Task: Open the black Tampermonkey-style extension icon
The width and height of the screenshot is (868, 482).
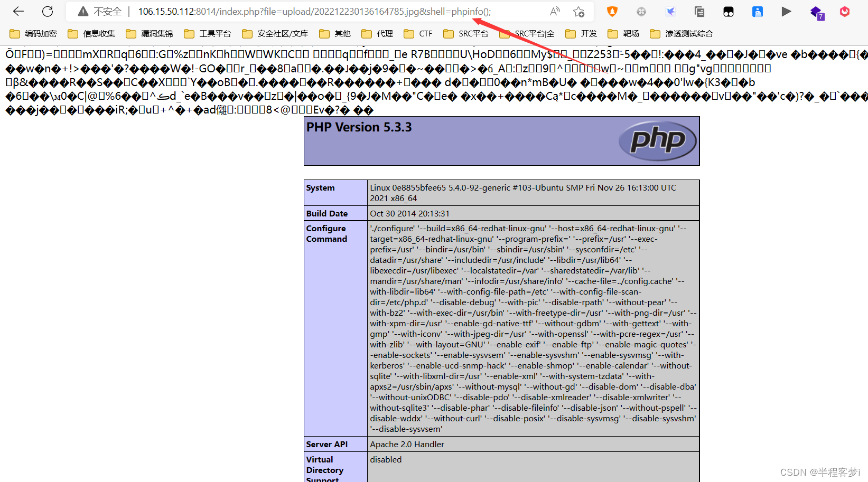Action: [x=729, y=12]
